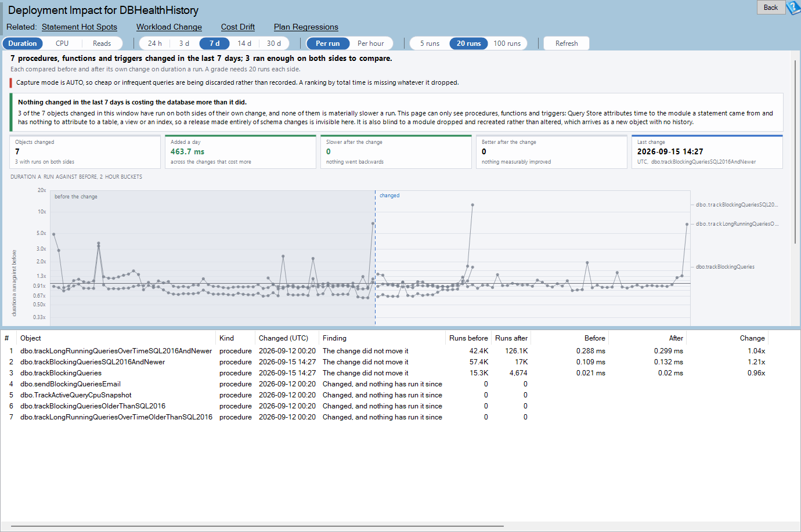Click the Last change 2026-09-15 14:27 card
The width and height of the screenshot is (801, 532).
point(708,152)
